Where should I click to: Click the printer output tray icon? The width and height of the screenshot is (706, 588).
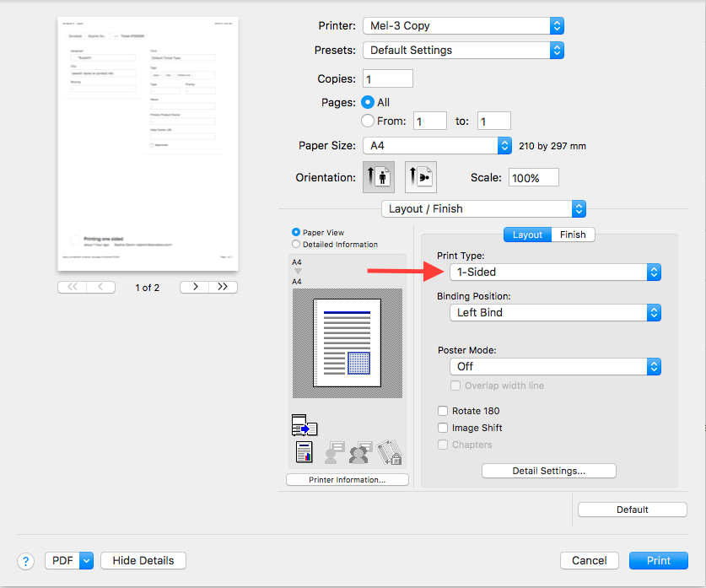(x=304, y=426)
